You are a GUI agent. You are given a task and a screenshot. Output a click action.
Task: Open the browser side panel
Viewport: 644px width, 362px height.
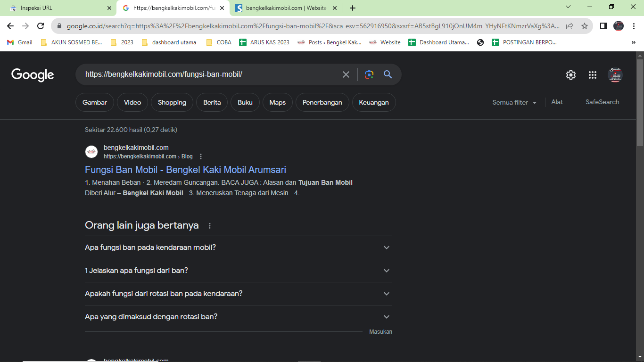(x=603, y=26)
